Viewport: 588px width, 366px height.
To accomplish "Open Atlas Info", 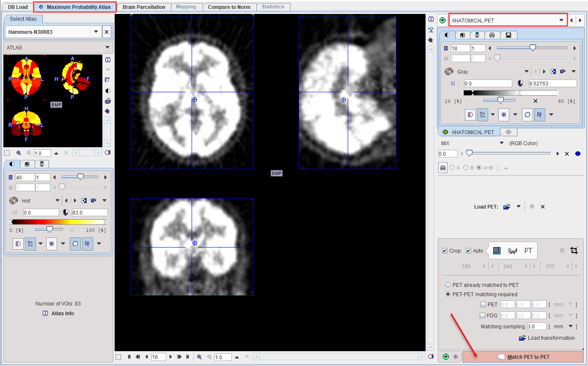I will 58,314.
